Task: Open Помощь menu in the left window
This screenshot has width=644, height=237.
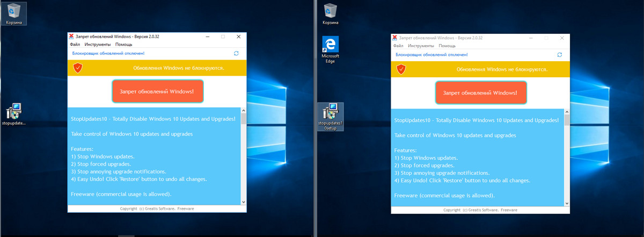Action: click(123, 45)
